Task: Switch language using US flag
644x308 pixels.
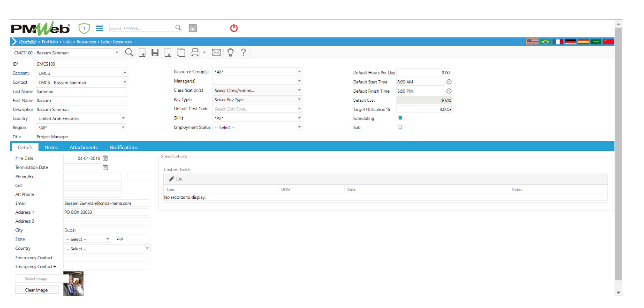Action: click(x=532, y=42)
